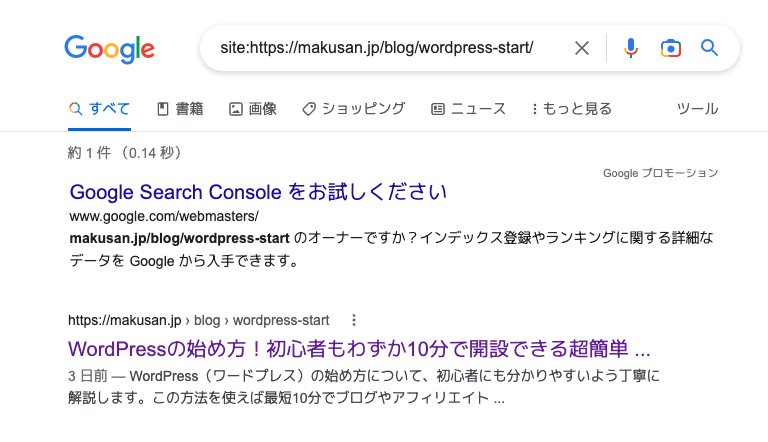
Task: Switch to the 画像 tab
Action: (x=253, y=109)
